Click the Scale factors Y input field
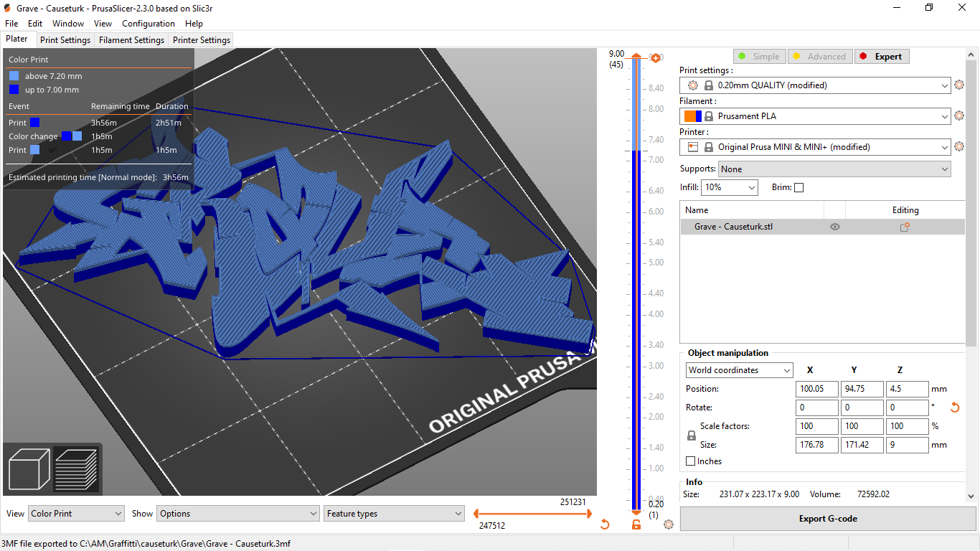 coord(862,426)
